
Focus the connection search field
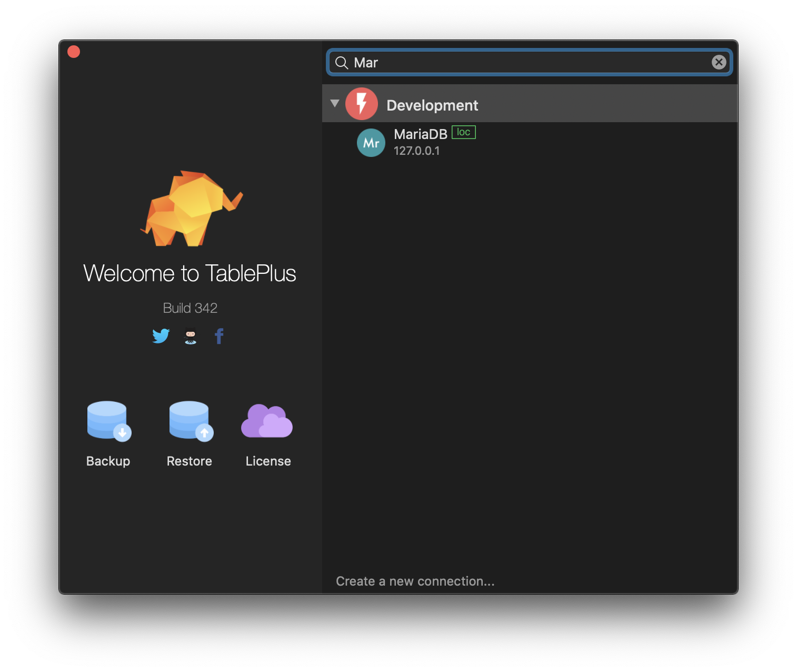[x=530, y=62]
